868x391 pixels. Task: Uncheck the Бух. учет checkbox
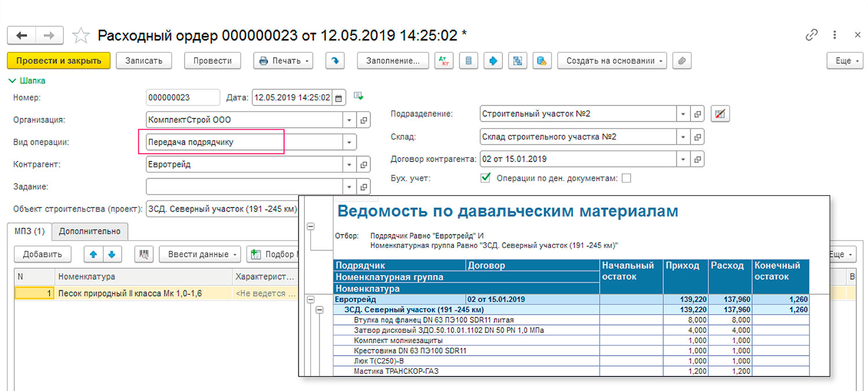click(486, 178)
